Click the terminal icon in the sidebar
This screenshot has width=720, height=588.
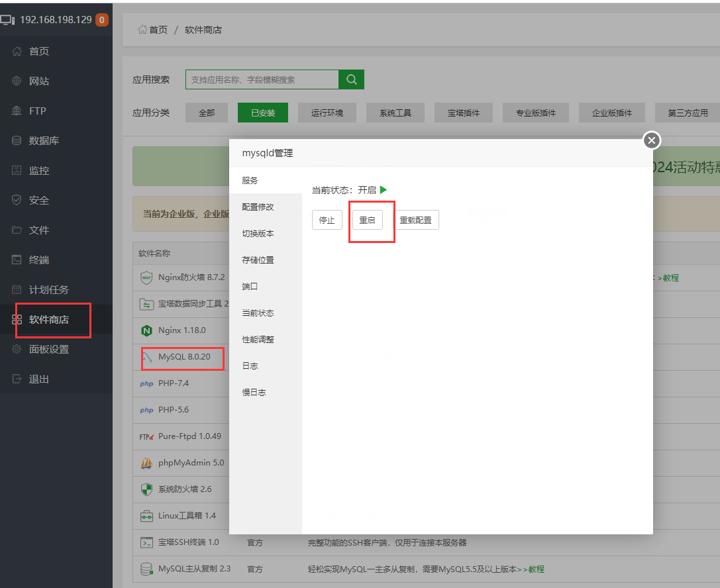click(17, 260)
